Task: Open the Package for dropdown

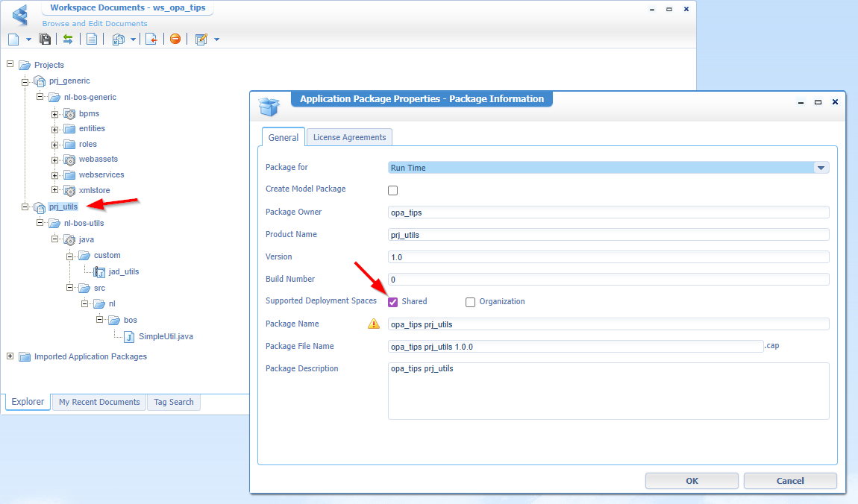Action: click(821, 168)
